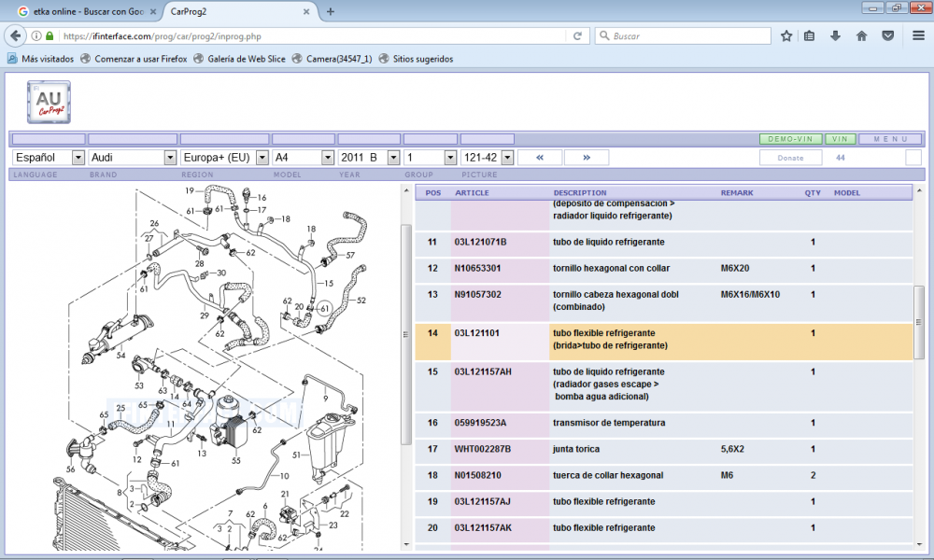The height and width of the screenshot is (560, 934).
Task: Expand the Language dropdown showing Español
Action: click(49, 158)
